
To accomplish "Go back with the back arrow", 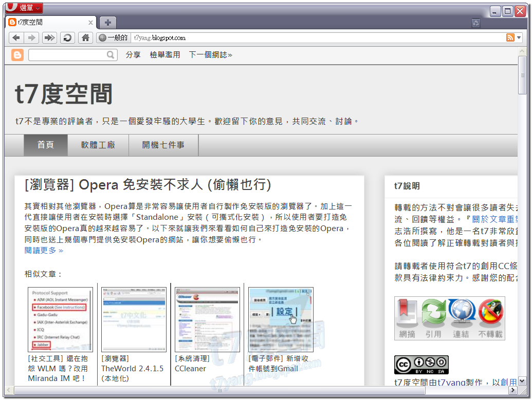I will click(x=16, y=37).
